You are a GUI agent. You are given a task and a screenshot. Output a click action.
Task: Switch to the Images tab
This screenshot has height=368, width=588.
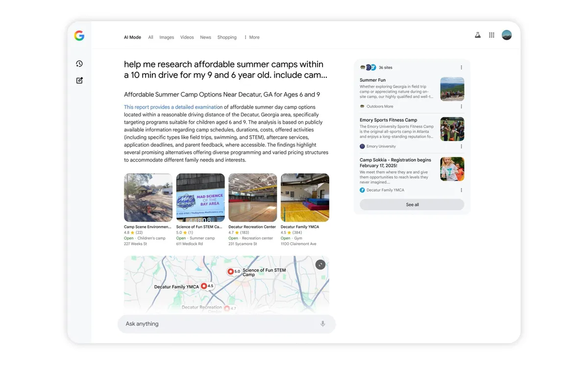pyautogui.click(x=167, y=37)
